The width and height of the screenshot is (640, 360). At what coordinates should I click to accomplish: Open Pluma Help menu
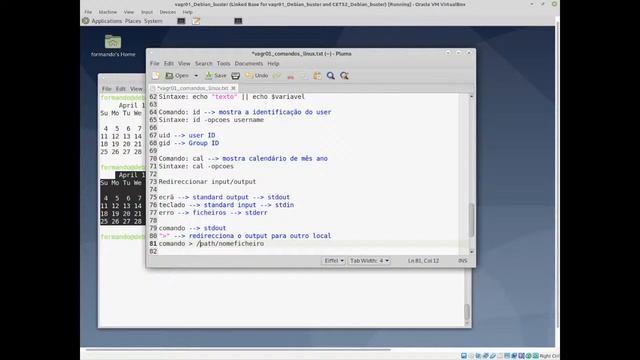(x=273, y=64)
